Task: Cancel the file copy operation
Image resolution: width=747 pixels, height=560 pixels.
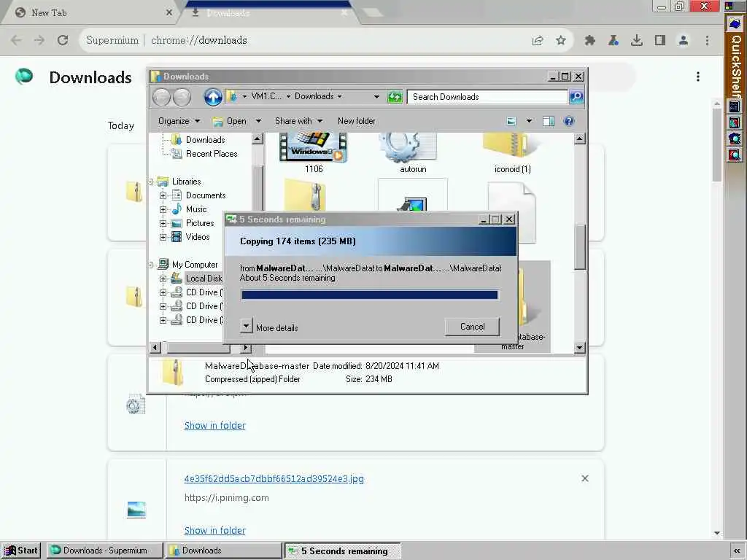Action: (x=472, y=327)
